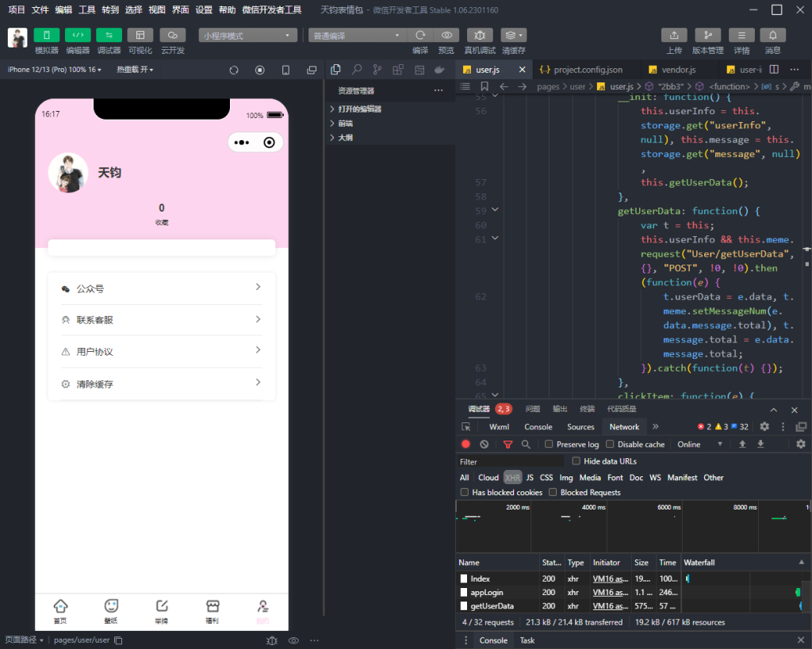Image resolution: width=812 pixels, height=649 pixels.
Task: Click the network Filter input field
Action: [511, 462]
